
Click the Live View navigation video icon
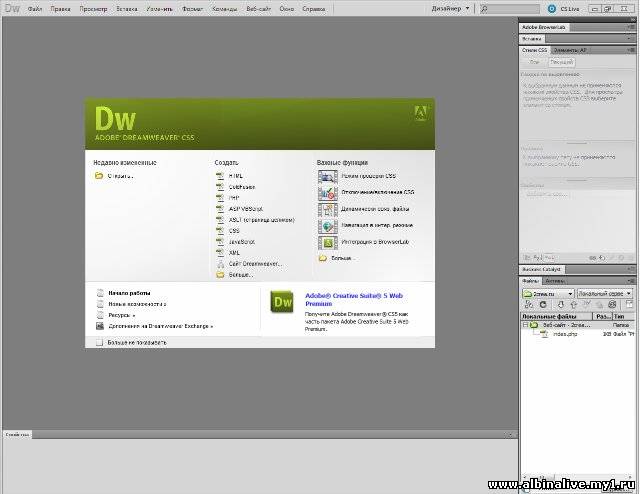click(327, 226)
